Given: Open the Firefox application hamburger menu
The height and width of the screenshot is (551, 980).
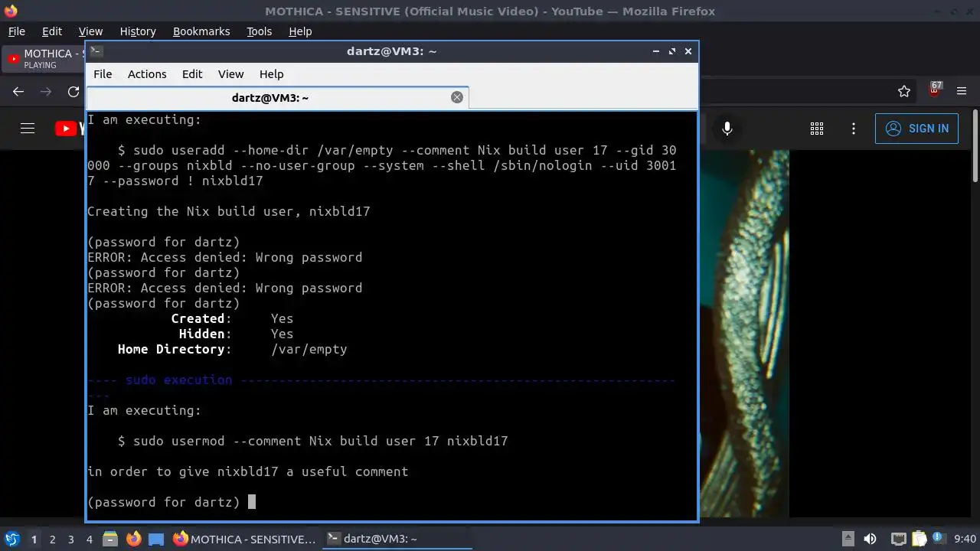Looking at the screenshot, I should pyautogui.click(x=962, y=92).
